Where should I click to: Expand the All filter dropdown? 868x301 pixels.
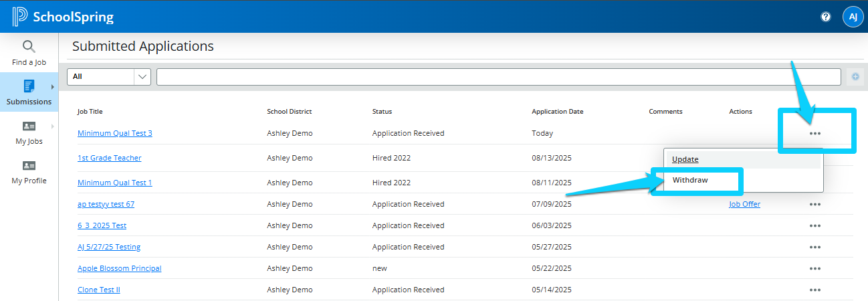coord(142,77)
